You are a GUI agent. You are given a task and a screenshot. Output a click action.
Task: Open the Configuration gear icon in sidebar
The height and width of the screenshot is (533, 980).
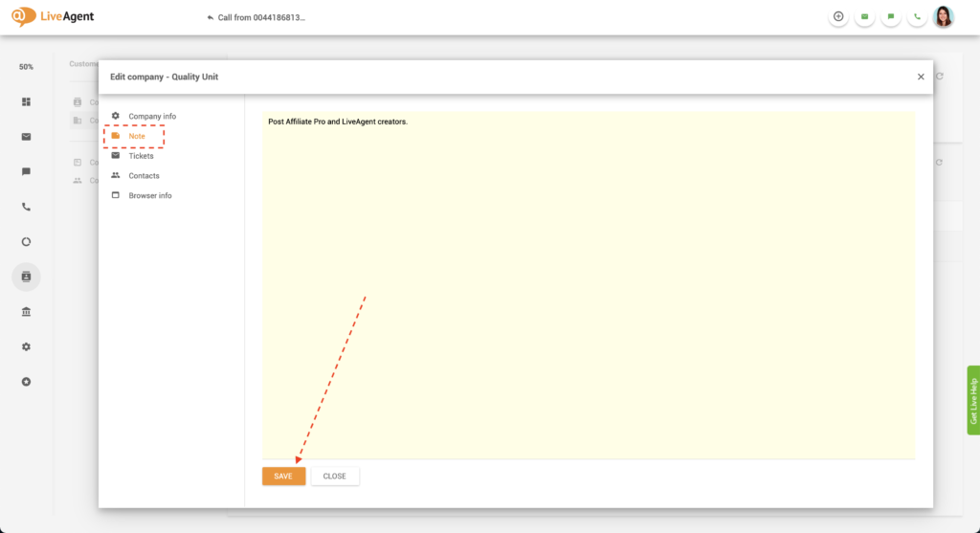pyautogui.click(x=26, y=346)
